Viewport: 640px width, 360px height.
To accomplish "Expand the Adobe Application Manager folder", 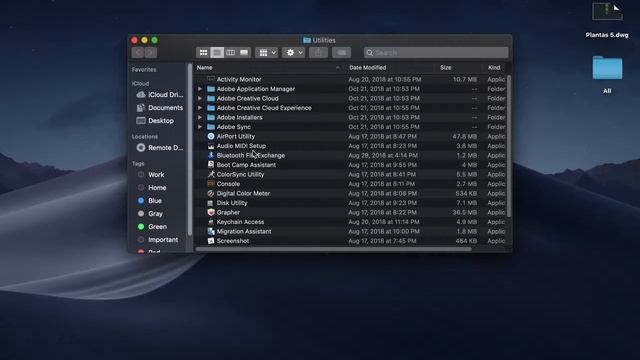I will pyautogui.click(x=200, y=89).
